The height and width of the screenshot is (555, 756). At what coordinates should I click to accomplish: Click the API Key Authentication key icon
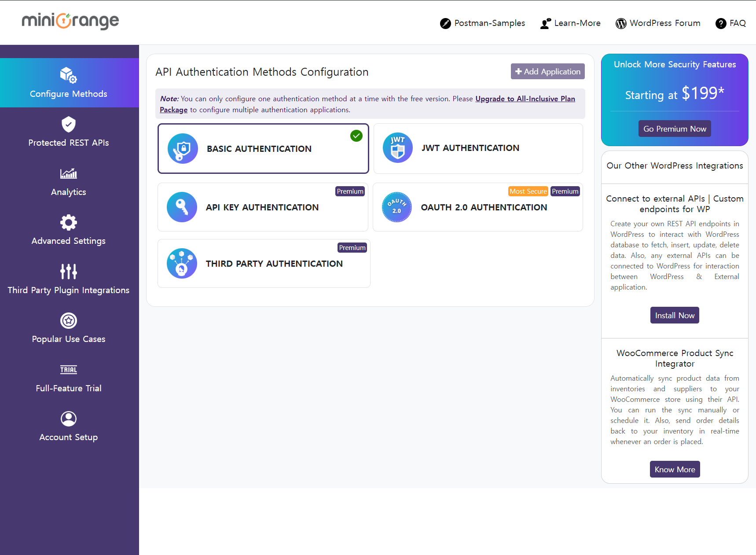182,207
